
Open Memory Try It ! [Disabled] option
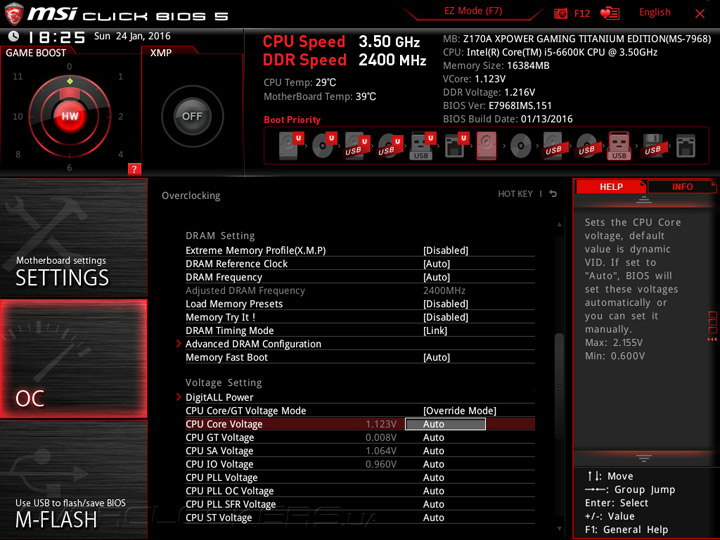tap(445, 317)
